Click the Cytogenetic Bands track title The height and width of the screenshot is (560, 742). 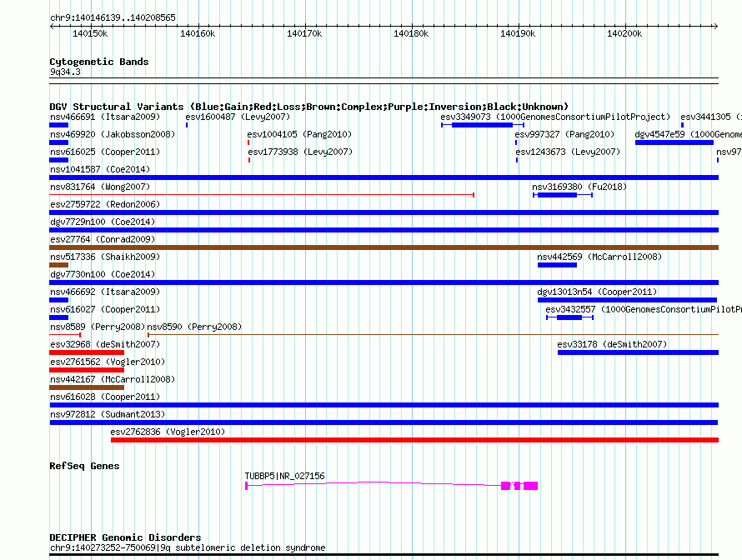coord(99,62)
